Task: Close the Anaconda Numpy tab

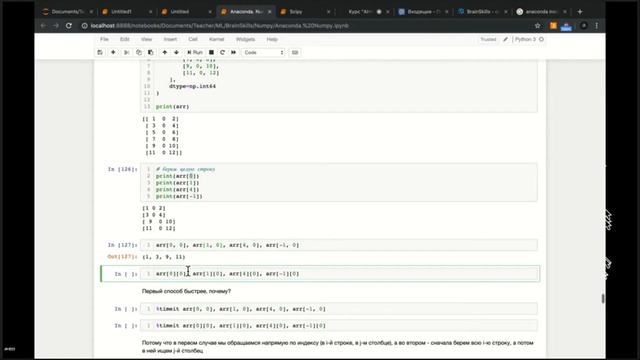Action: tap(269, 12)
